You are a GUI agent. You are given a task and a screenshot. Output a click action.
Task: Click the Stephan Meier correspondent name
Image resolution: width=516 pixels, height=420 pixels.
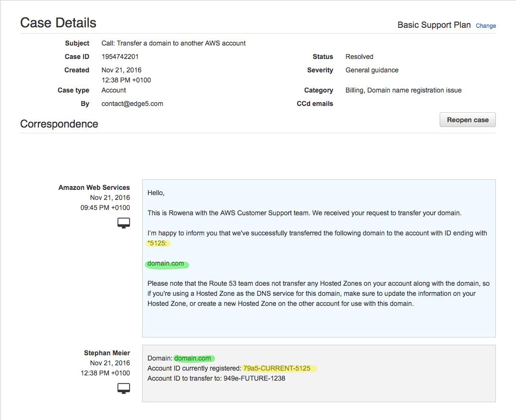coord(107,352)
